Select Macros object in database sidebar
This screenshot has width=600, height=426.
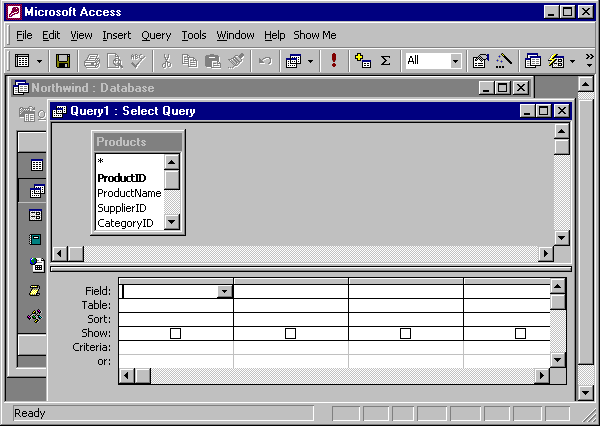(x=34, y=290)
